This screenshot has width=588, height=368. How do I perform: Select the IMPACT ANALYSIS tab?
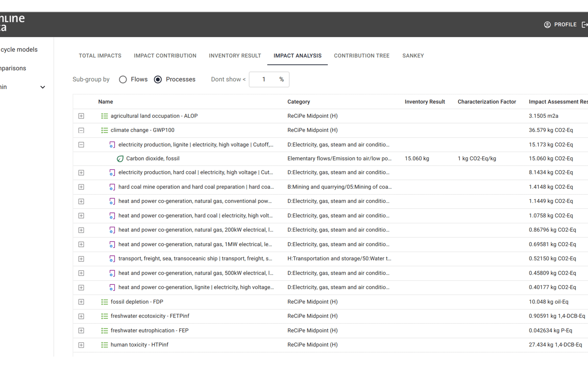coord(297,56)
